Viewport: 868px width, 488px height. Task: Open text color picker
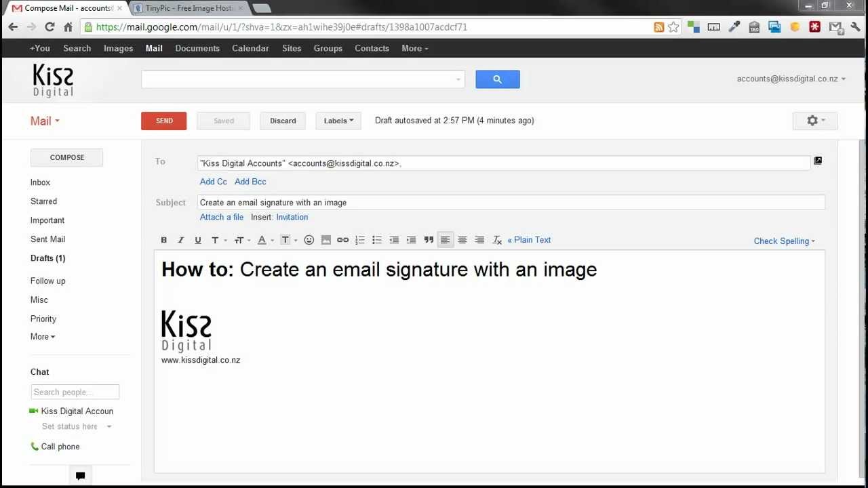[264, 240]
